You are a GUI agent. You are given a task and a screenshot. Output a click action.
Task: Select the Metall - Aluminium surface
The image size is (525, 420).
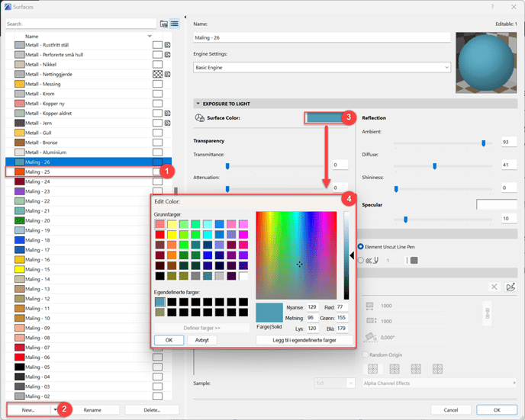click(89, 152)
